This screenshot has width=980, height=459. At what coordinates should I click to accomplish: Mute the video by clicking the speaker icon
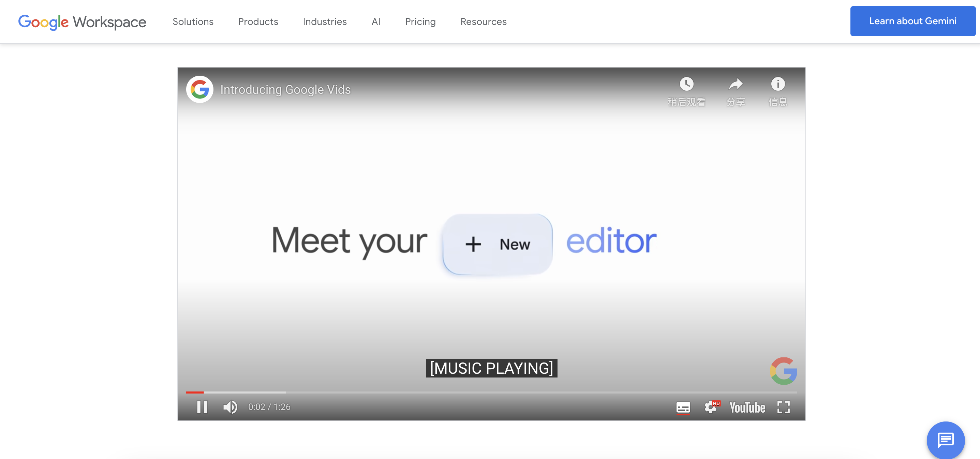pos(230,407)
